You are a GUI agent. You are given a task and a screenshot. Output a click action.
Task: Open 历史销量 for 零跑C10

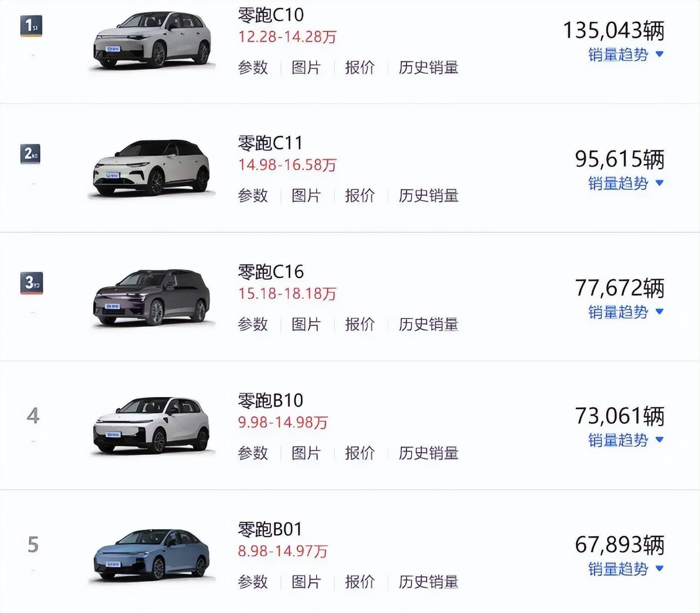click(428, 68)
